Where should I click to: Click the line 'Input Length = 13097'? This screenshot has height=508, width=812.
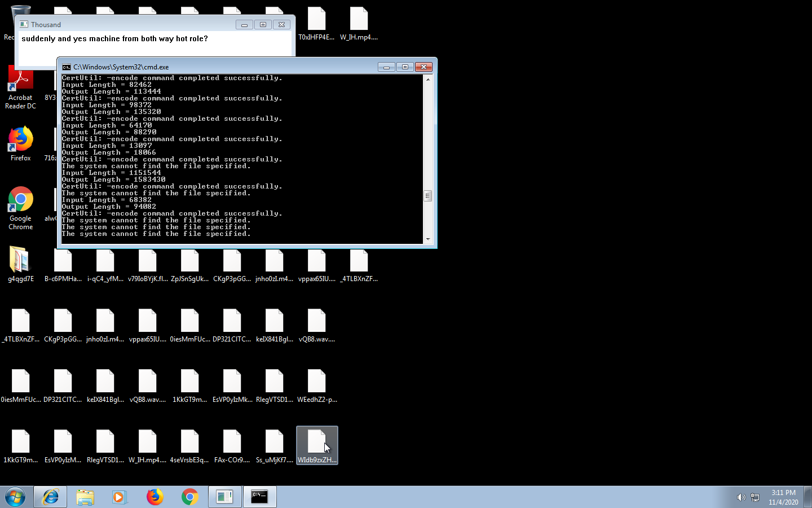tap(107, 146)
